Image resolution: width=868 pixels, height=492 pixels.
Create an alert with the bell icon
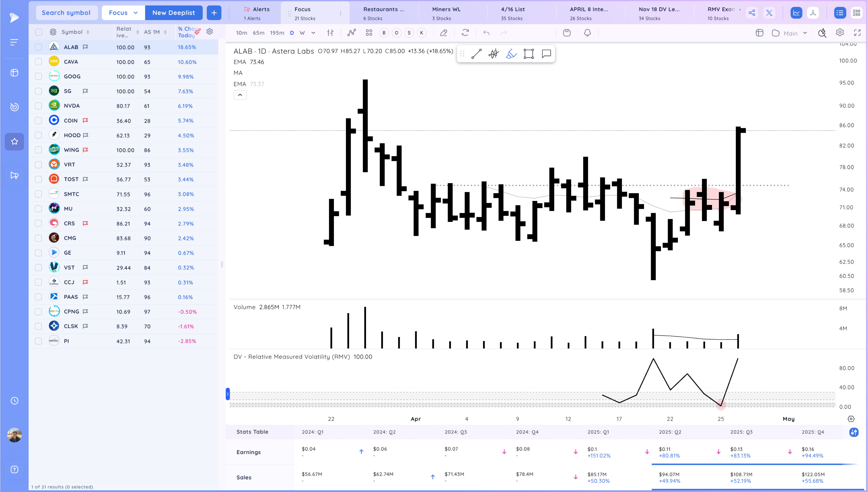587,33
